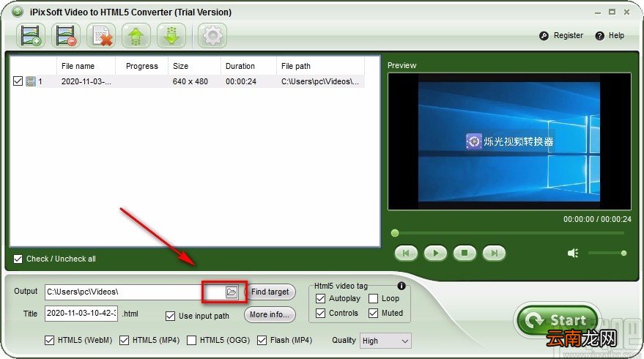Open the Quality dropdown
The image size is (644, 359).
tap(385, 341)
